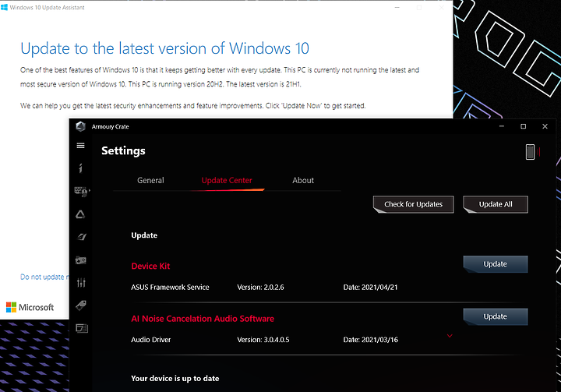
Task: Click the Microsoft logo in Update Assistant
Action: coord(30,307)
